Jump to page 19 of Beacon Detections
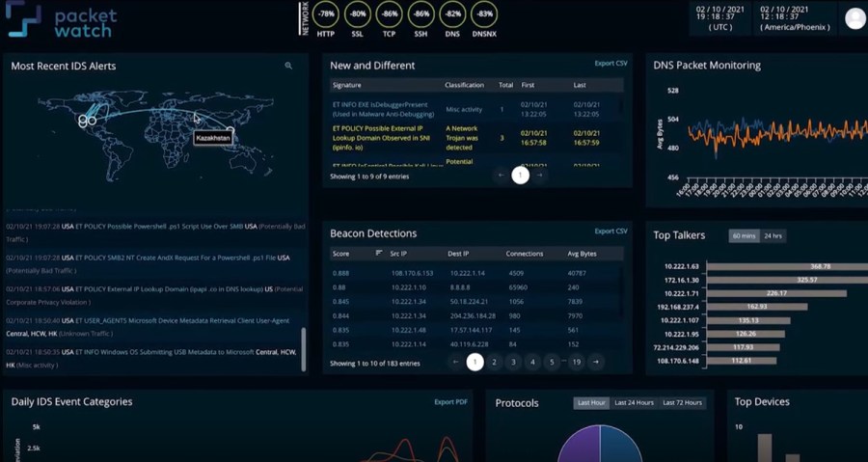The height and width of the screenshot is (462, 868). 576,362
